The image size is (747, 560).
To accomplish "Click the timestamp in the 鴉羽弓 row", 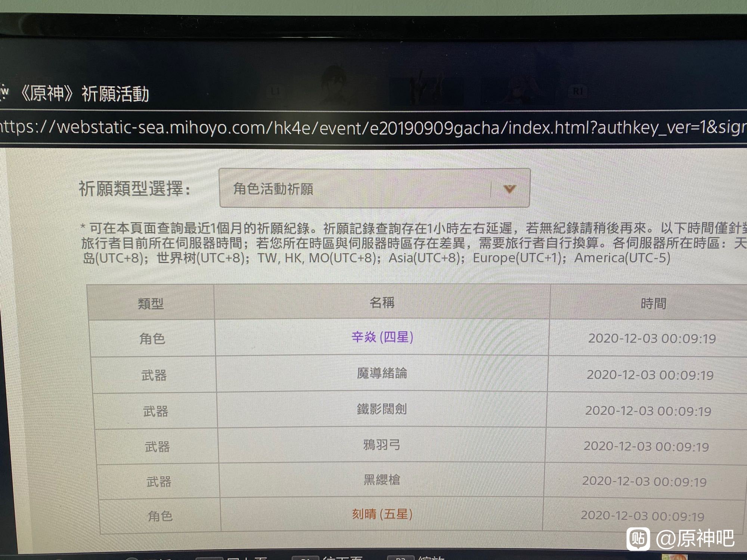I will pyautogui.click(x=647, y=447).
